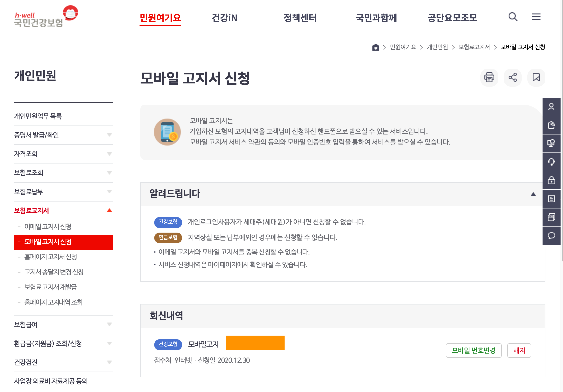563x392 pixels.
Task: Click the lock icon in side bar
Action: point(551,180)
